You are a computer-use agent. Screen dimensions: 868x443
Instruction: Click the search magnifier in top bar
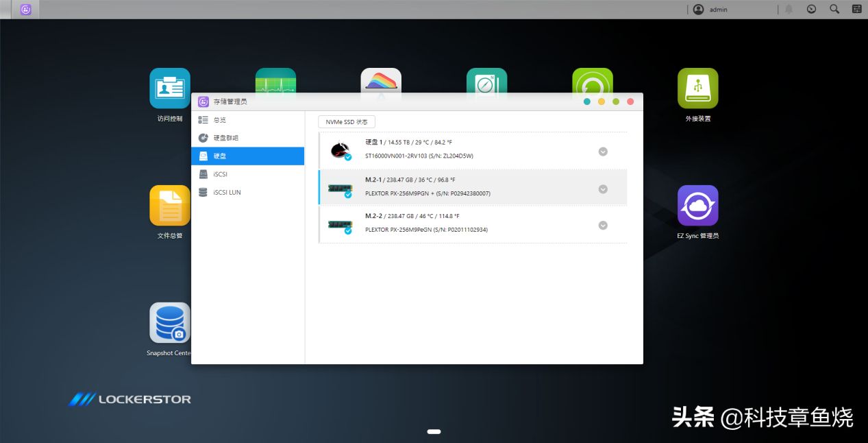[834, 10]
